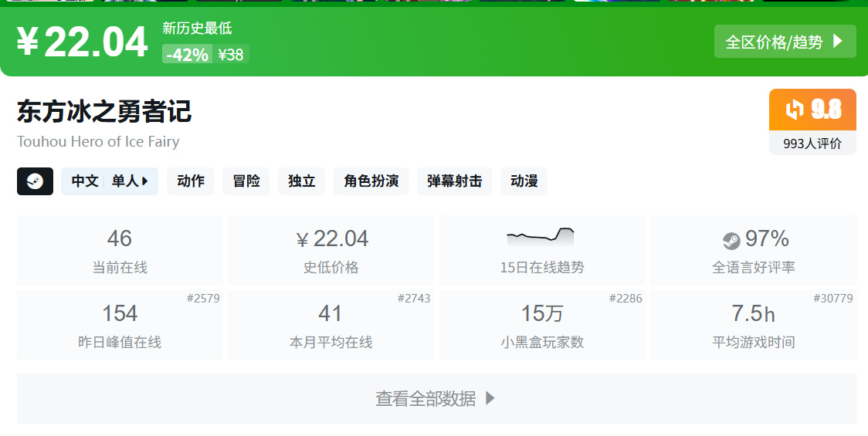This screenshot has height=436, width=868.
Task: Click the #2579 rank label
Action: (x=203, y=298)
